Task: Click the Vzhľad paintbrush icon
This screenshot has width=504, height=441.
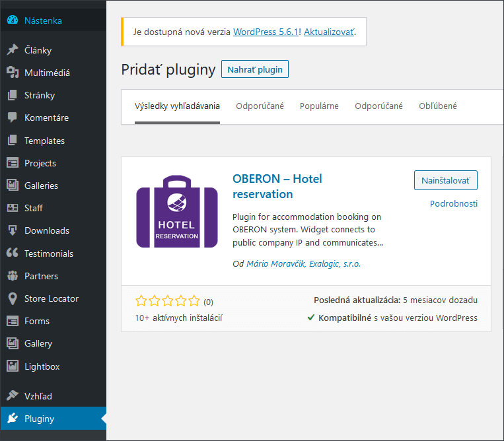Action: tap(13, 396)
